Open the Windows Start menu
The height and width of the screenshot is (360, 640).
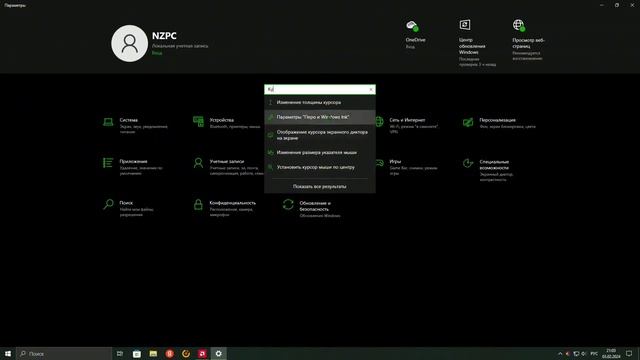8,353
